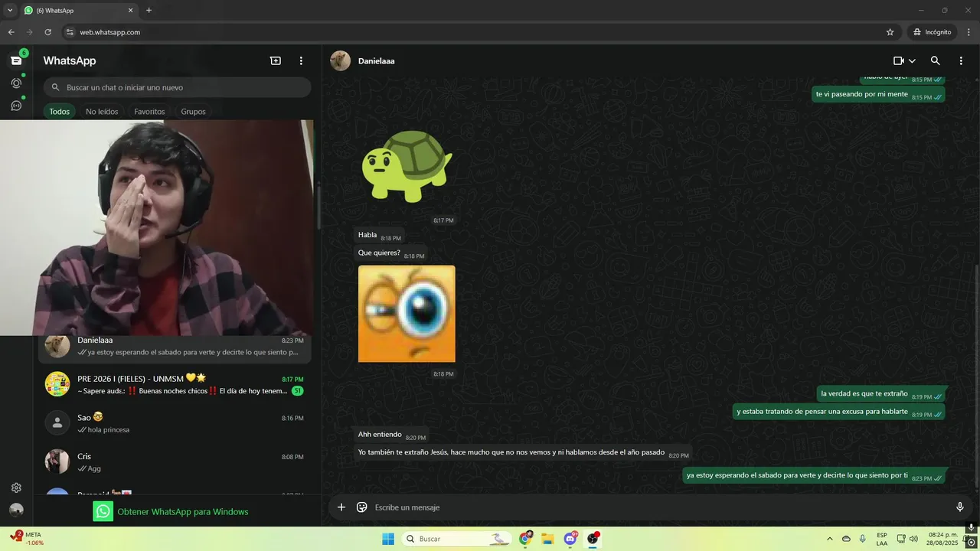Click the 51 unread badge
This screenshot has height=551, width=980.
[297, 391]
